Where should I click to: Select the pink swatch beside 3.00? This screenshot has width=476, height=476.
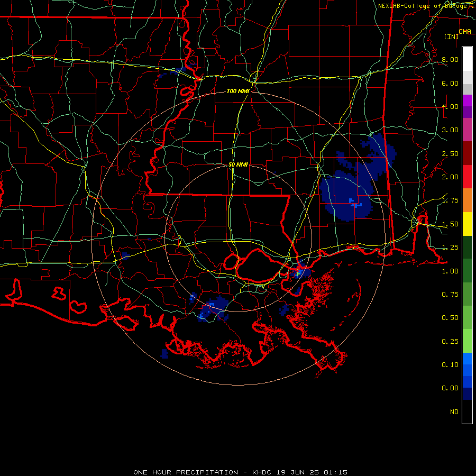(467, 130)
